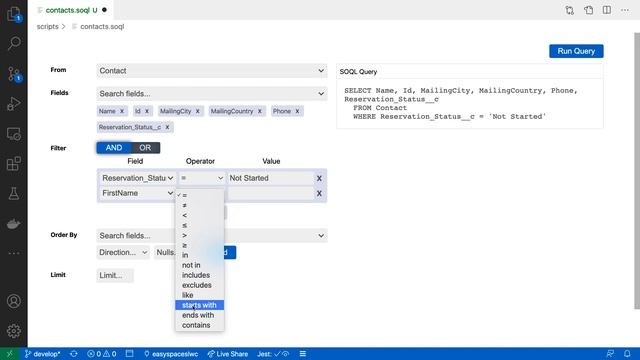This screenshot has width=640, height=360.
Task: Start Live Share from status bar
Action: pyautogui.click(x=228, y=354)
